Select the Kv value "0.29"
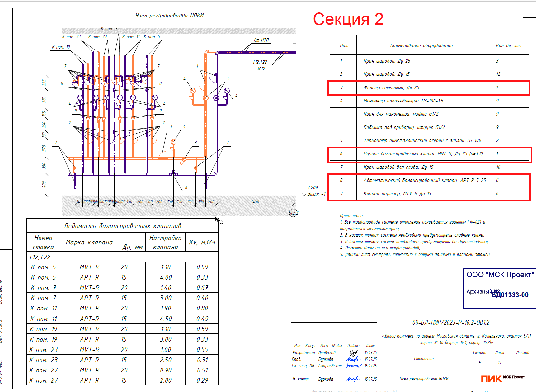 pyautogui.click(x=202, y=380)
